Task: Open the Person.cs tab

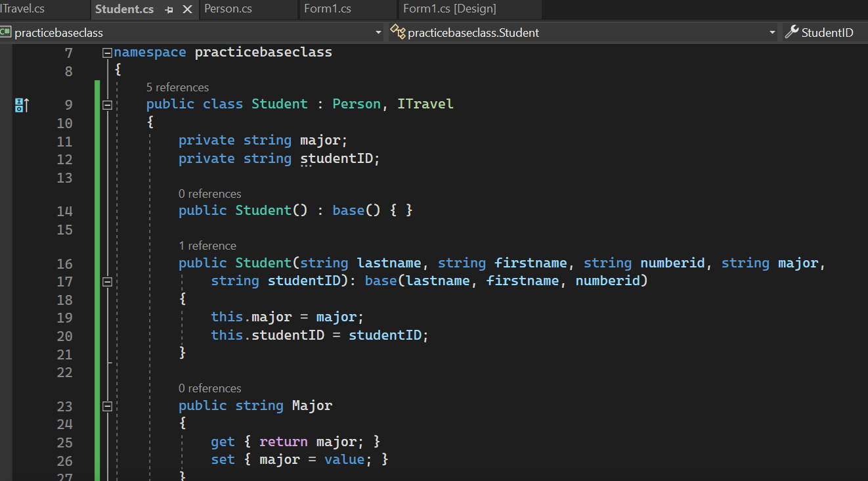Action: (228, 9)
